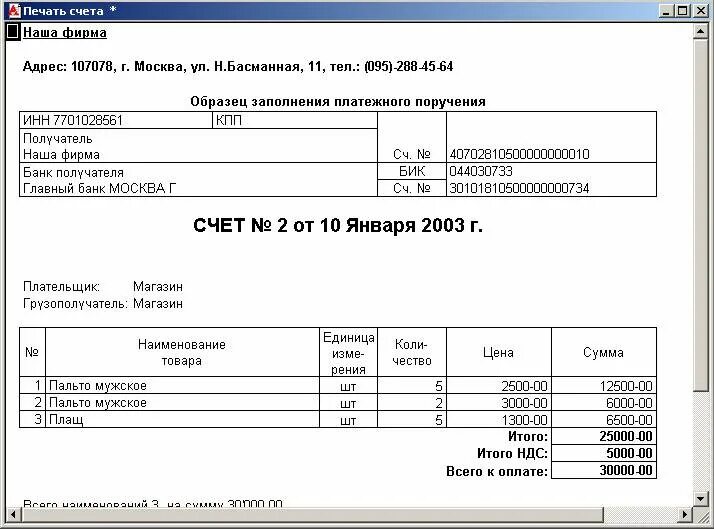
Task: Click the horizontal scrollbar right arrow
Action: point(685,514)
